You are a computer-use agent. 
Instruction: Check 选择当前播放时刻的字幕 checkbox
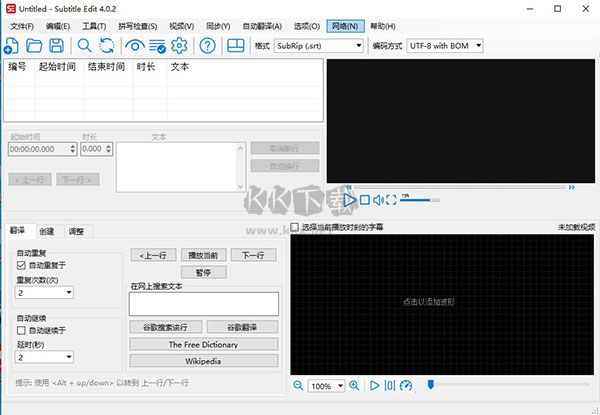coord(295,227)
